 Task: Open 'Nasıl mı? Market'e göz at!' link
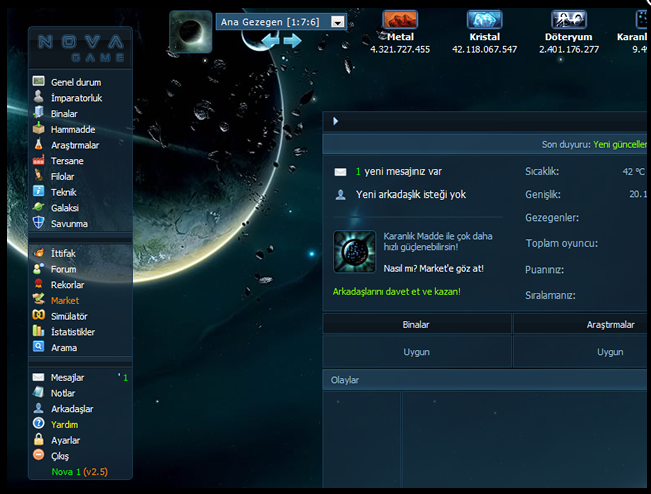click(x=433, y=269)
